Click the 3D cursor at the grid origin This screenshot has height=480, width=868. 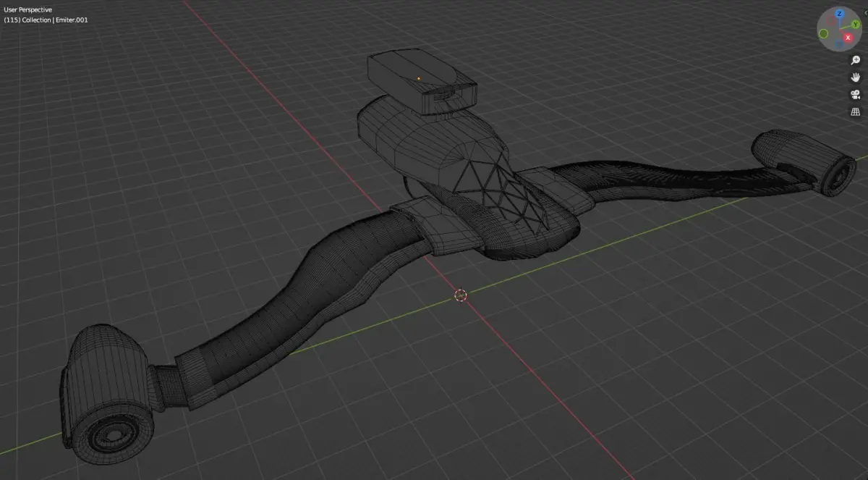pos(461,295)
